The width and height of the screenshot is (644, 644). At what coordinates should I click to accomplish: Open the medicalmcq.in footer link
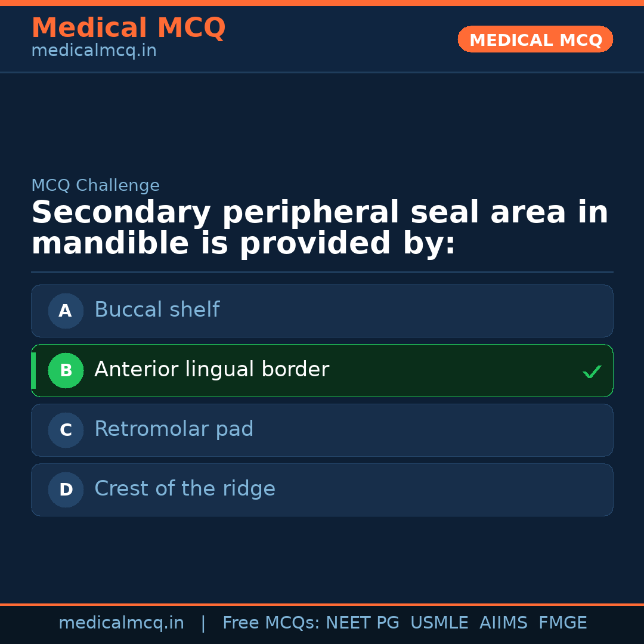(x=121, y=623)
